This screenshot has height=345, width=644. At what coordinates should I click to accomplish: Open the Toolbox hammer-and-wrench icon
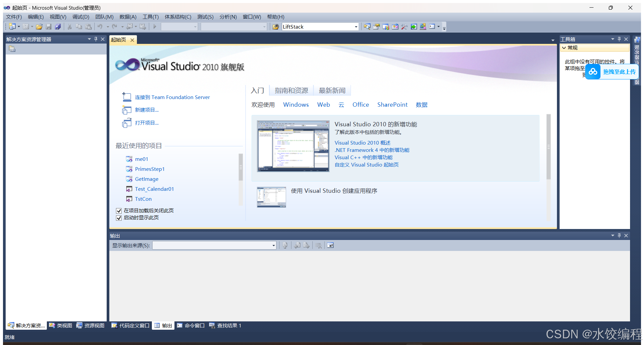point(404,27)
